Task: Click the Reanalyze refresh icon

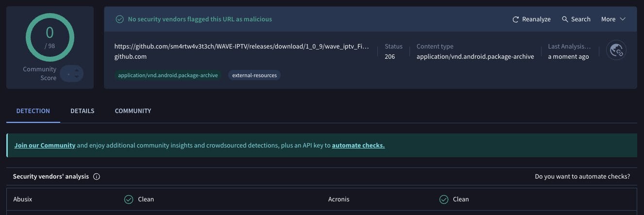Action: pyautogui.click(x=516, y=19)
